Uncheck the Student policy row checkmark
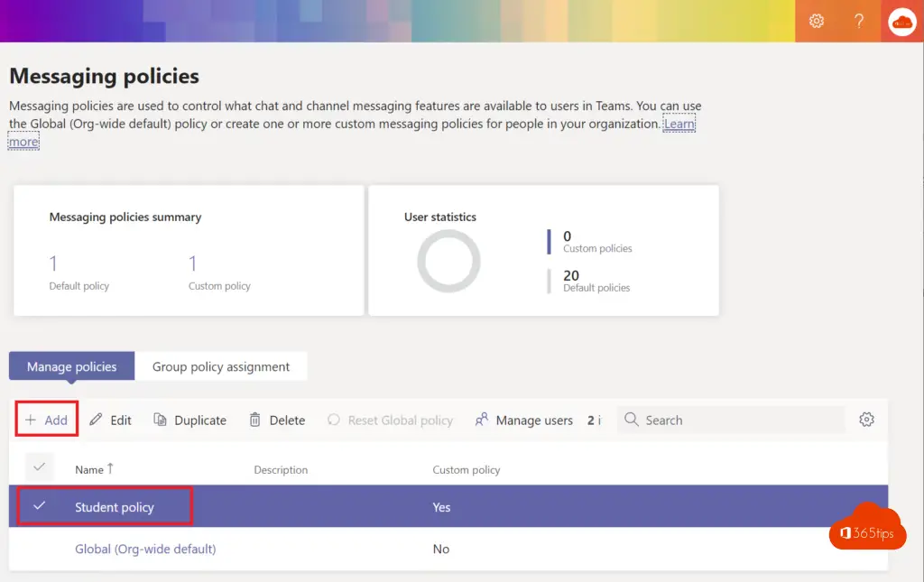 (x=39, y=506)
